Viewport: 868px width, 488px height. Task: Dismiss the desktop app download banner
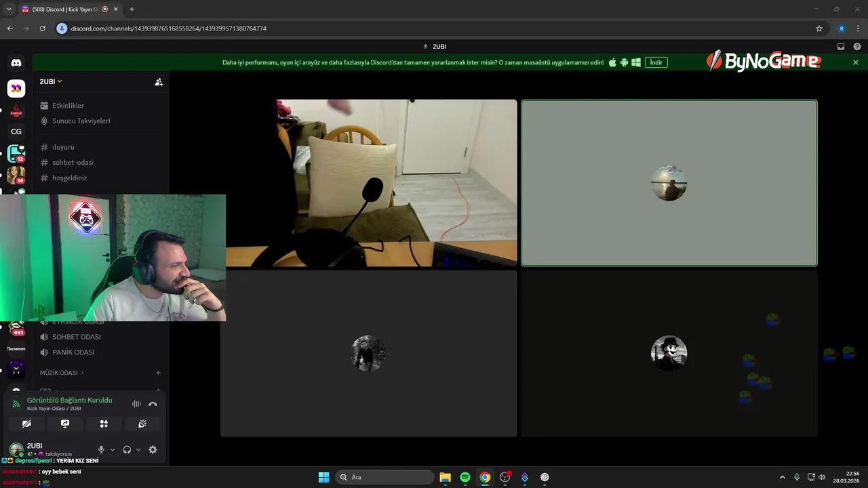tap(856, 62)
